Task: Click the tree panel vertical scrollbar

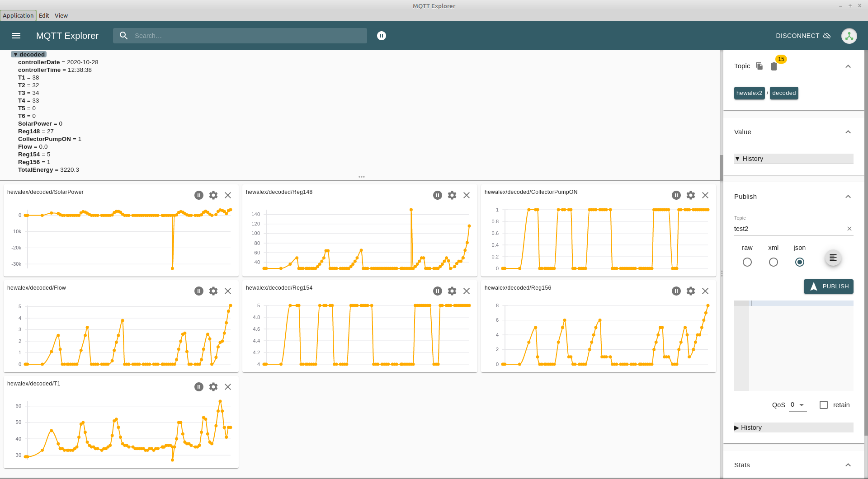Action: tap(721, 167)
